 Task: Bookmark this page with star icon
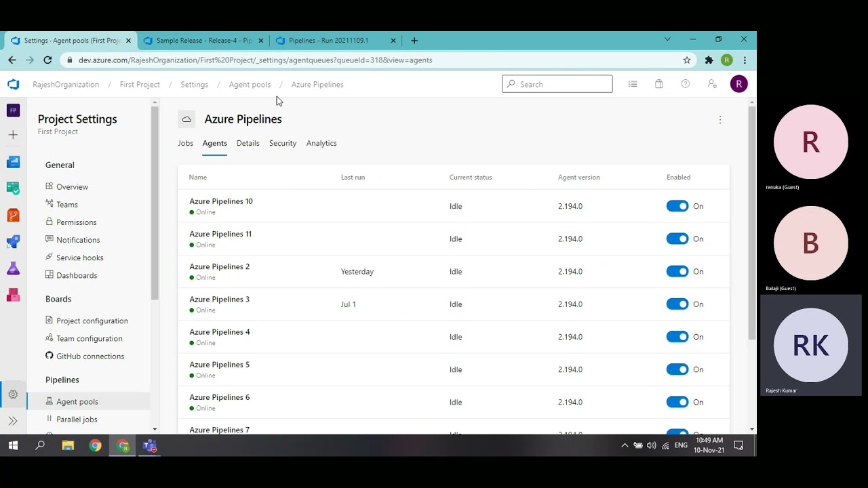tap(687, 60)
